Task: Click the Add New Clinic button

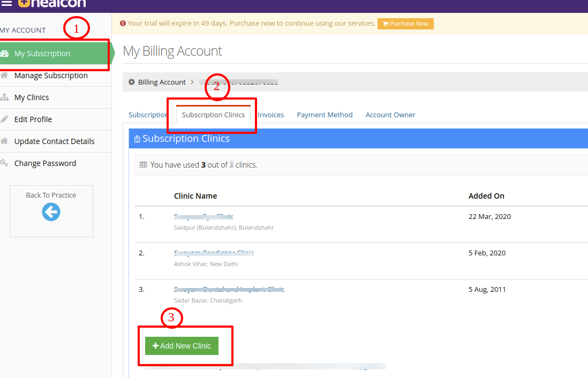Action: 182,346
